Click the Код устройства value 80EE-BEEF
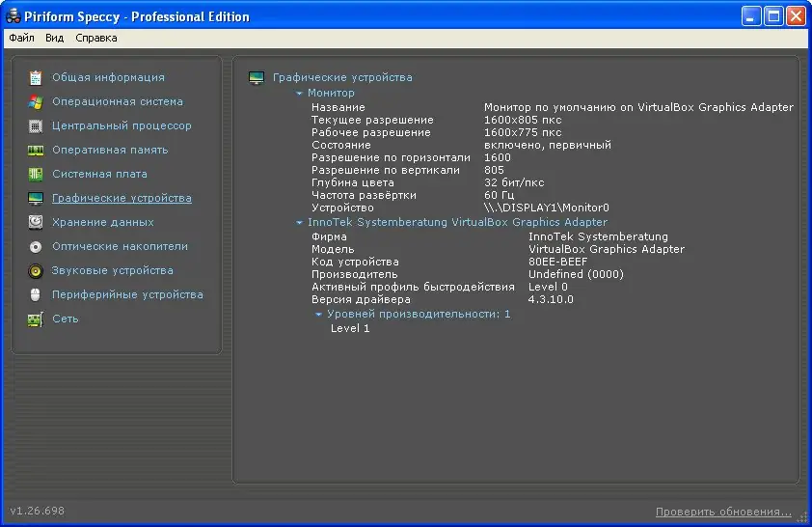This screenshot has height=527, width=812. point(557,262)
